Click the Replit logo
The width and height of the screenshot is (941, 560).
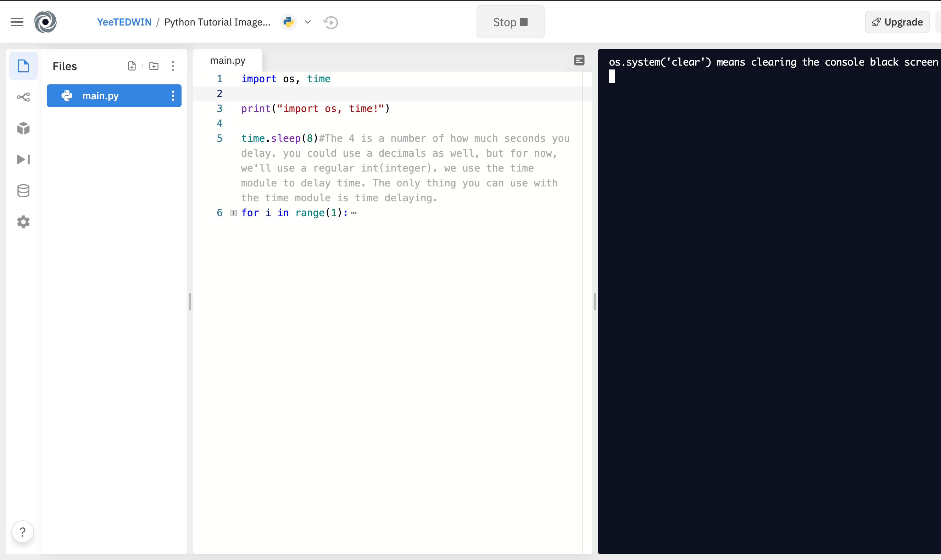pos(45,22)
